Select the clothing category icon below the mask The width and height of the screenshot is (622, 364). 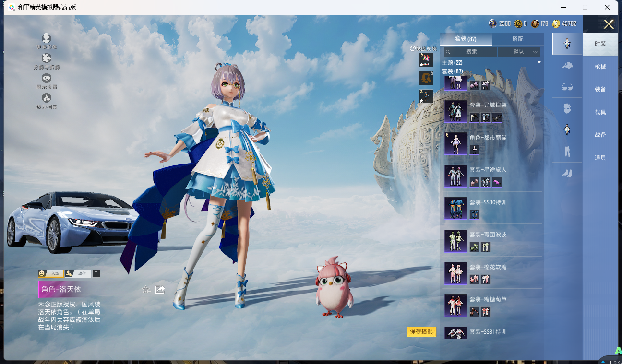pos(567,130)
